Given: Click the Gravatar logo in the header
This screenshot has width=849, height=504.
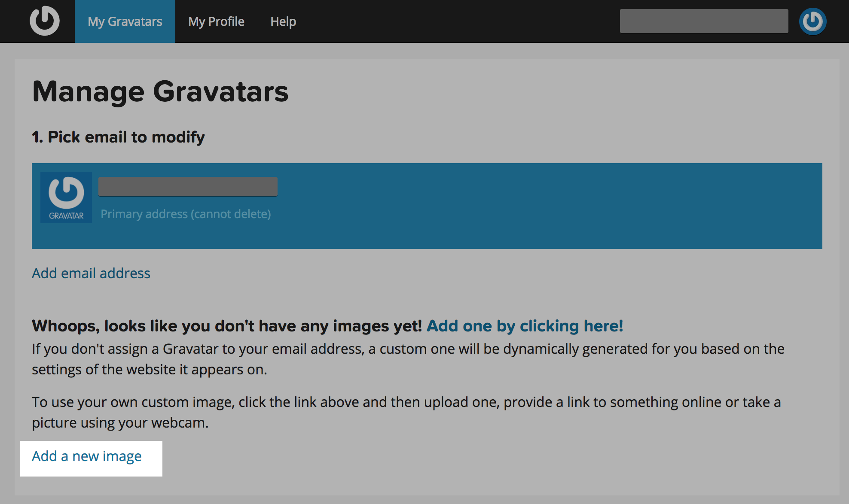Looking at the screenshot, I should (45, 21).
